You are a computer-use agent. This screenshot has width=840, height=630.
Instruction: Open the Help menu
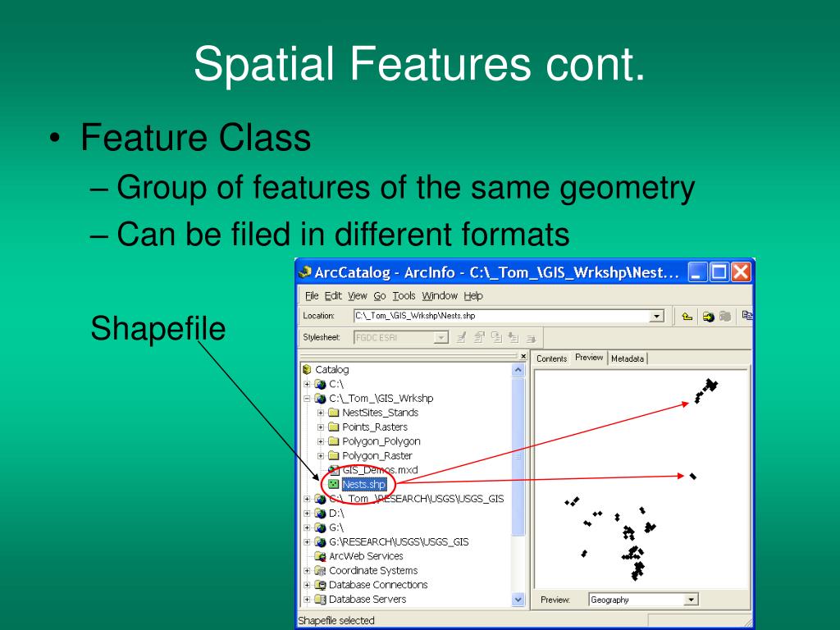click(473, 295)
